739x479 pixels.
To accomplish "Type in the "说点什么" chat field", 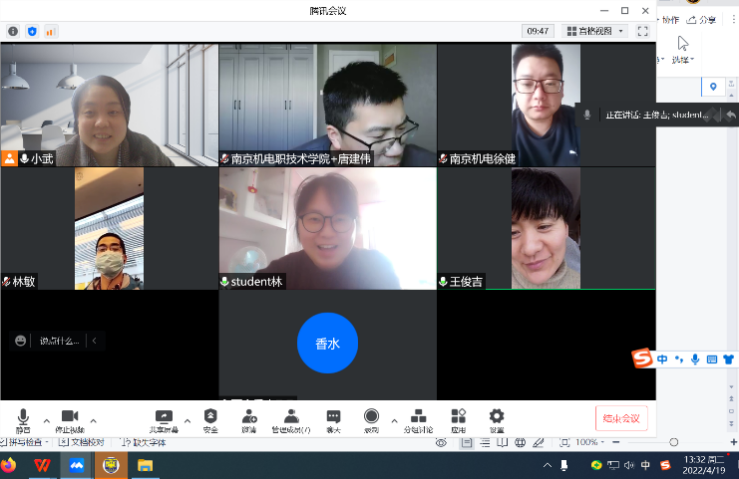I will [59, 341].
